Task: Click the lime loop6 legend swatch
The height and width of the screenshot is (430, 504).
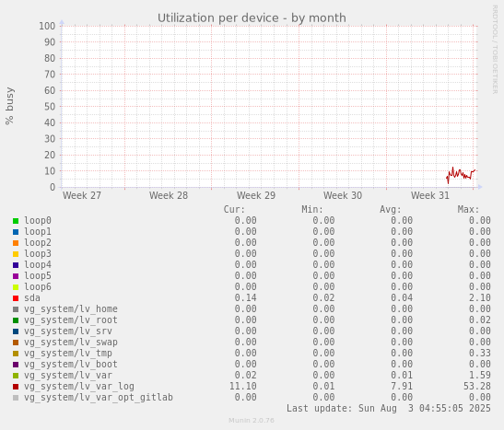Action: [16, 287]
